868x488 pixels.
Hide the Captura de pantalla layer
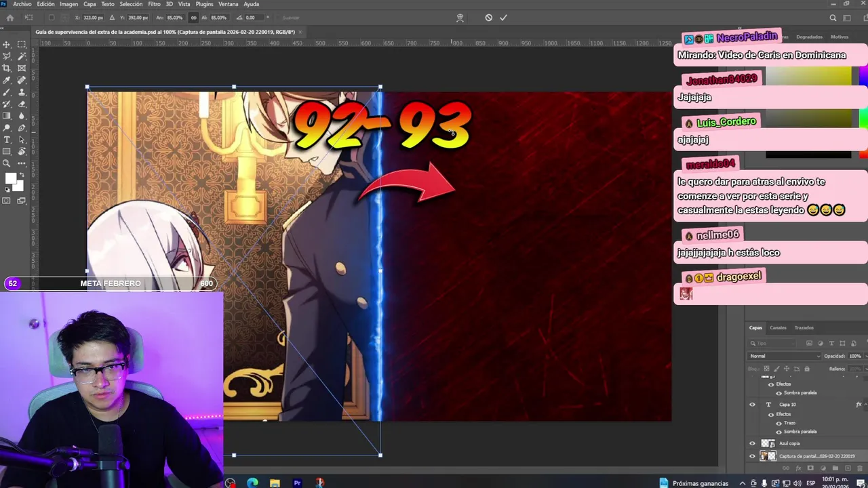tap(752, 456)
